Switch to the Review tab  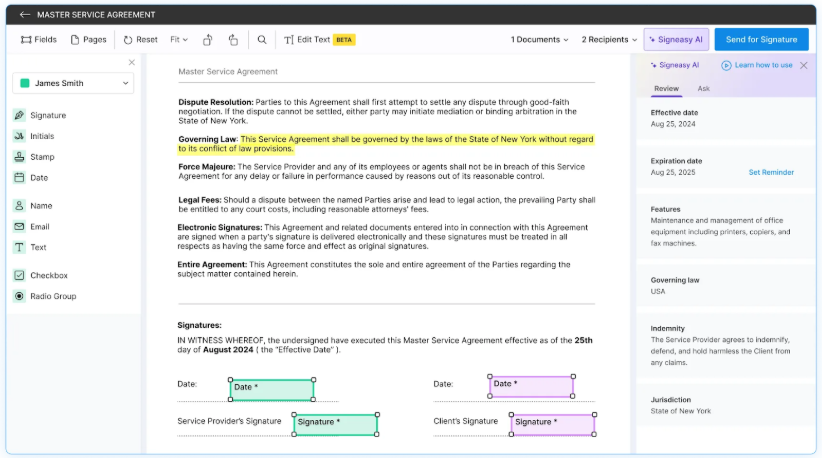666,89
